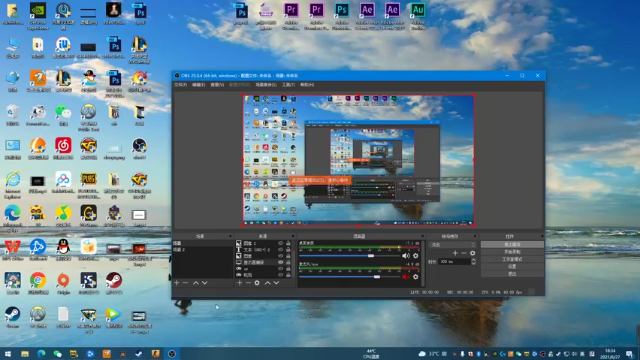Open Google Chrome desktop shortcut

[x=38, y=284]
